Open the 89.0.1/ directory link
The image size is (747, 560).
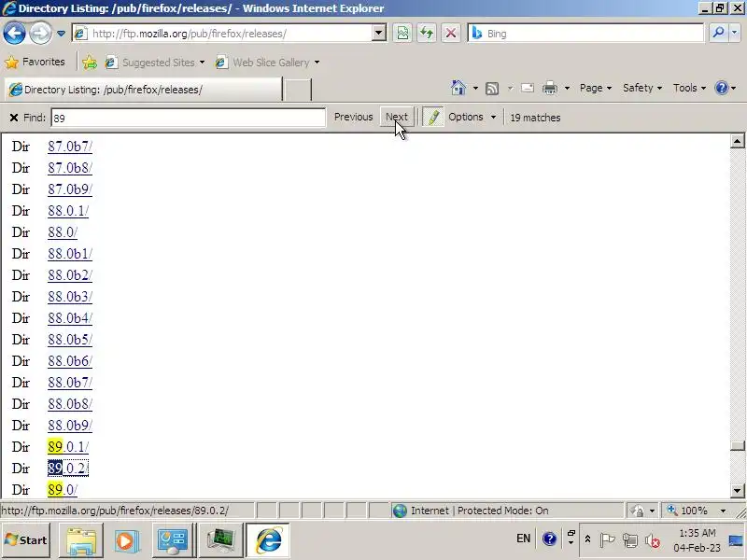[68, 447]
